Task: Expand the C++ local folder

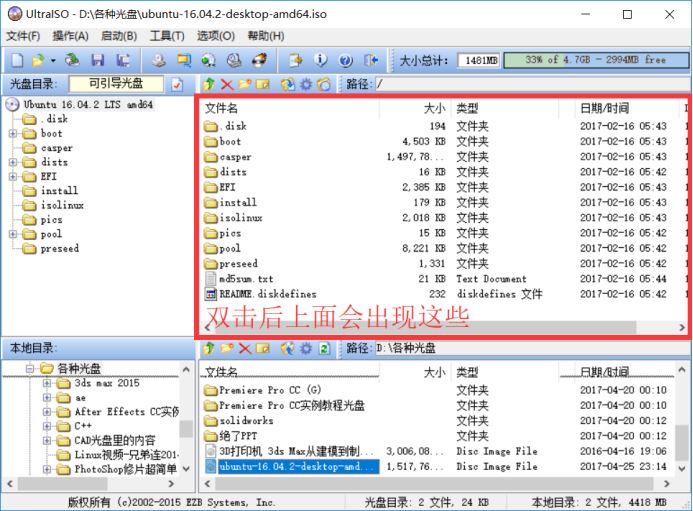Action: coord(46,426)
